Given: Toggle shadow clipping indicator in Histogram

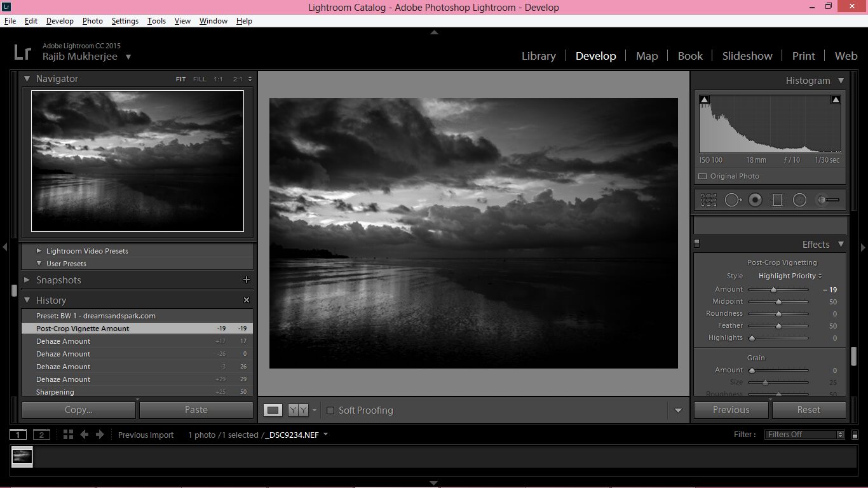Looking at the screenshot, I should 704,100.
